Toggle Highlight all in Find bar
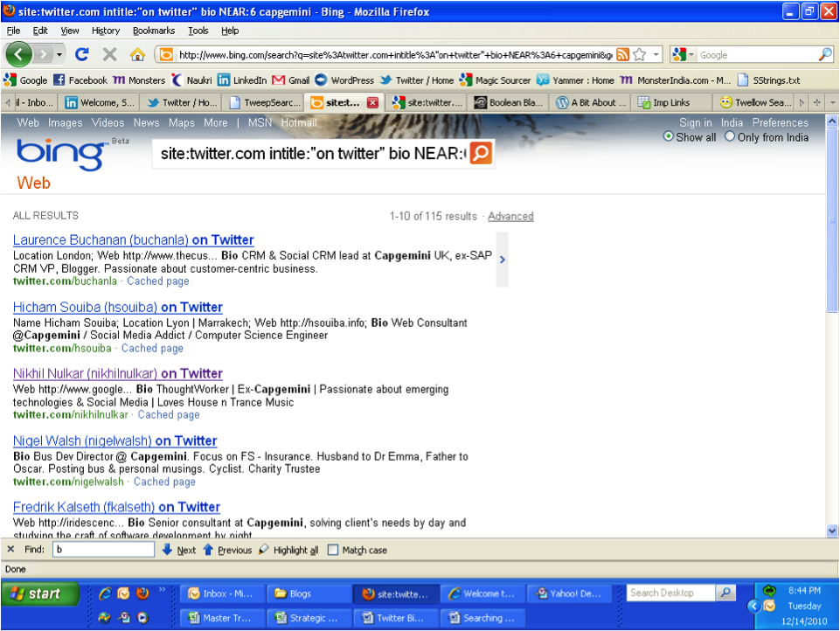Viewport: 840px width, 631px height. (x=288, y=550)
